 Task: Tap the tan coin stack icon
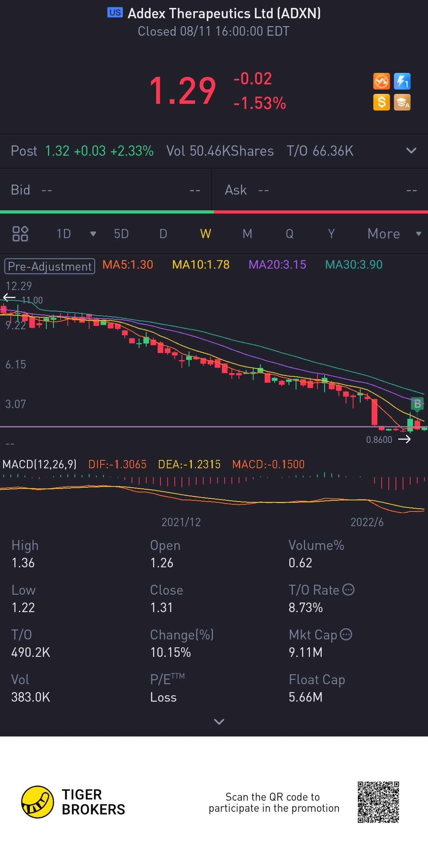pyautogui.click(x=402, y=102)
